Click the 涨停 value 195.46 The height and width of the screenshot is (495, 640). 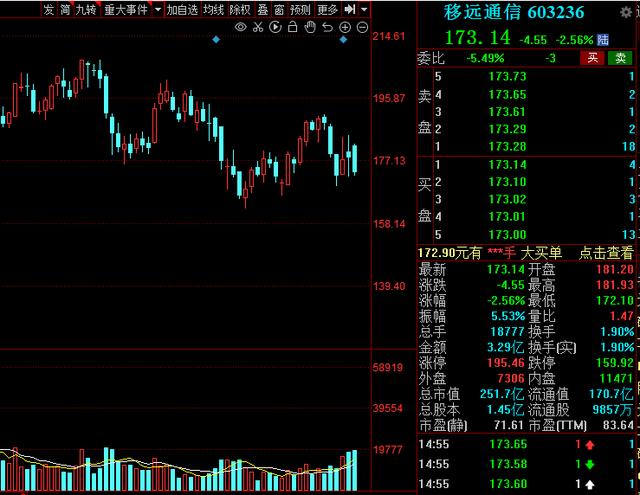click(506, 362)
